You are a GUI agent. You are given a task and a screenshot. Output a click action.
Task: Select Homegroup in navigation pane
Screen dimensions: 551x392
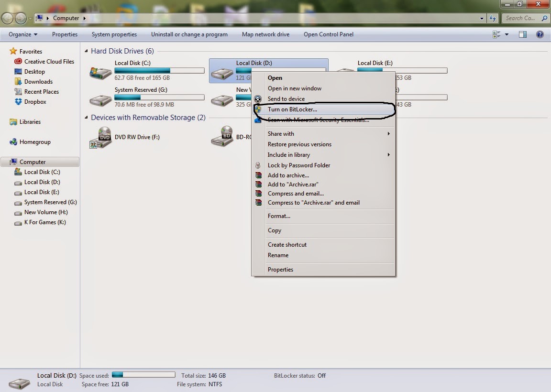click(x=30, y=142)
